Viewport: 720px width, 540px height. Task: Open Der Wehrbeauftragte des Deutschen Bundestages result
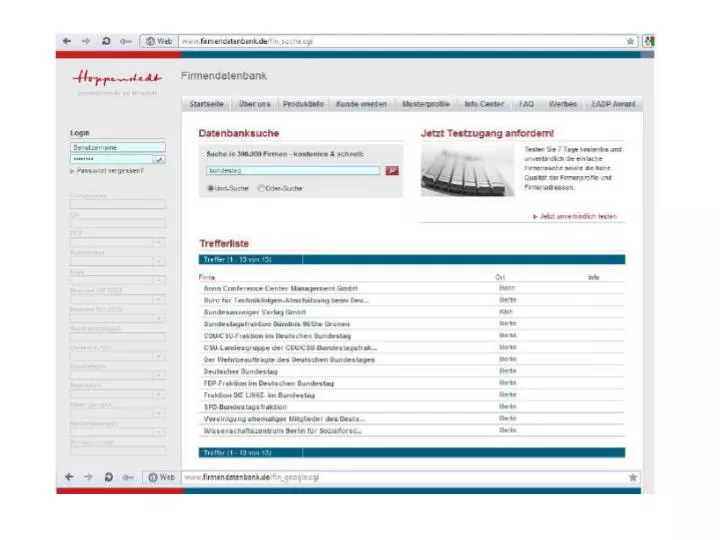pyautogui.click(x=289, y=360)
